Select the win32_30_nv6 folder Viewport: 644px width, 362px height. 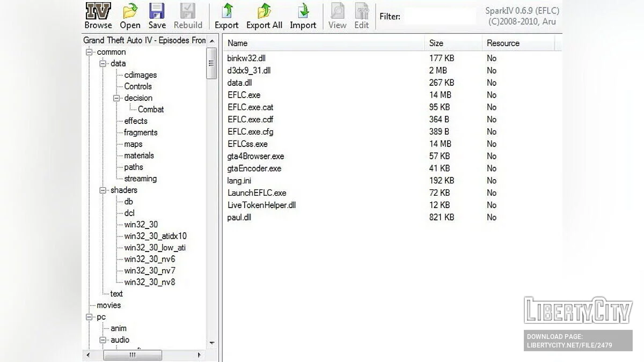(150, 259)
